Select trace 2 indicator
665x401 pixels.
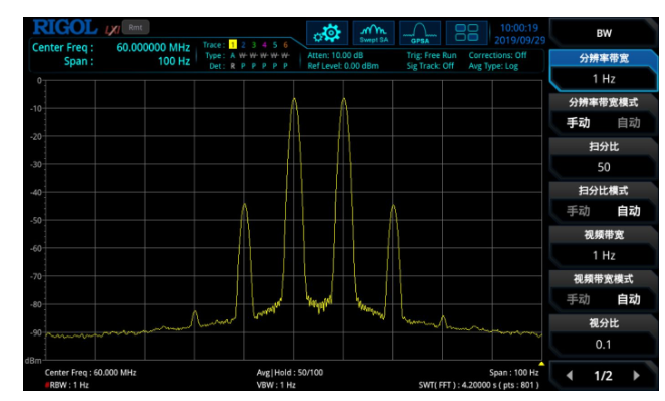243,45
